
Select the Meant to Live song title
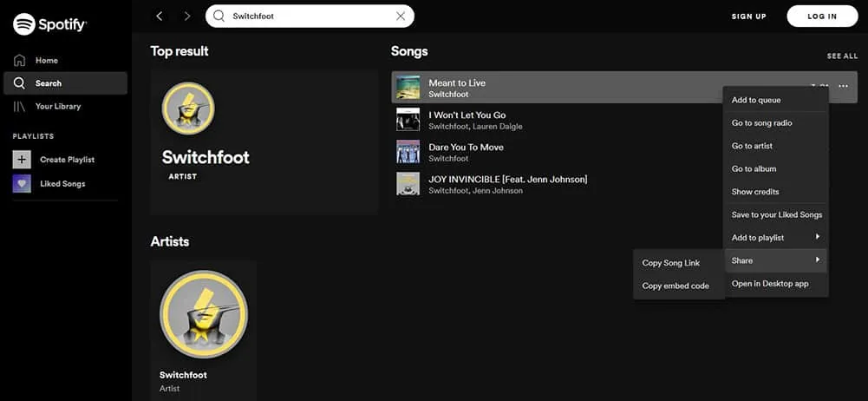[457, 83]
